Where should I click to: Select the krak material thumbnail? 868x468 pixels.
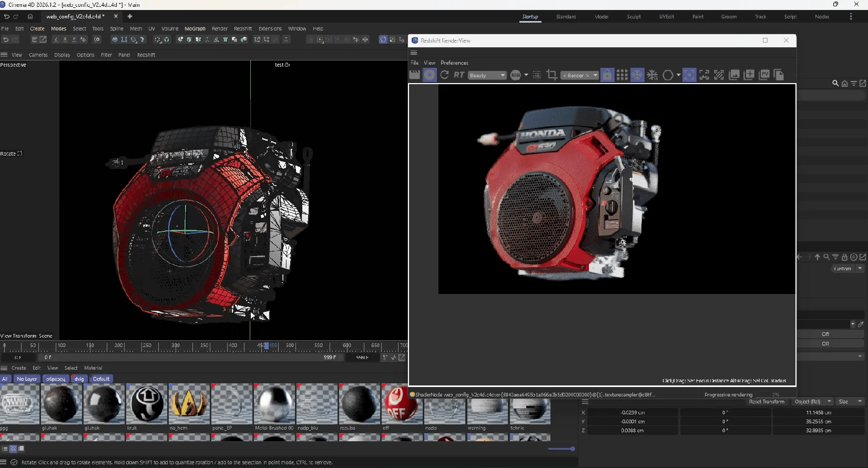(147, 404)
